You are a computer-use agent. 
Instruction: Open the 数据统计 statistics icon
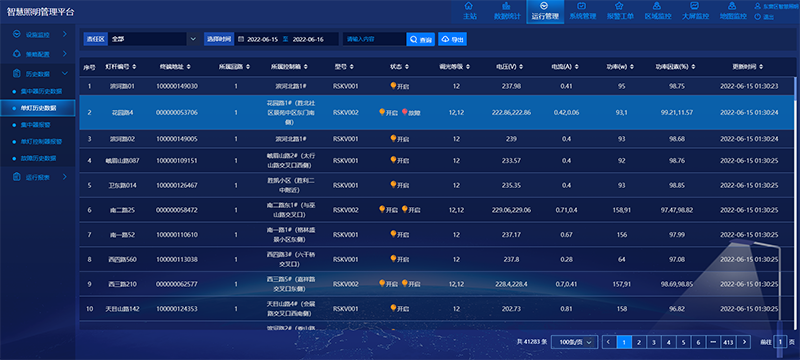point(507,6)
